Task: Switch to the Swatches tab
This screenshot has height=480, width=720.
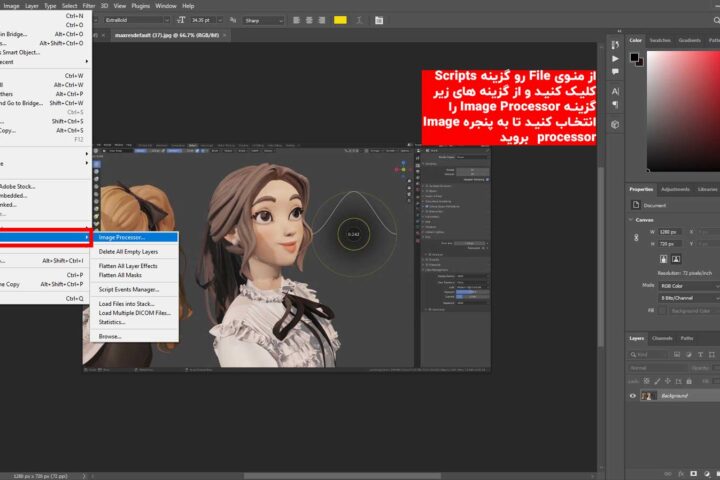Action: [660, 40]
